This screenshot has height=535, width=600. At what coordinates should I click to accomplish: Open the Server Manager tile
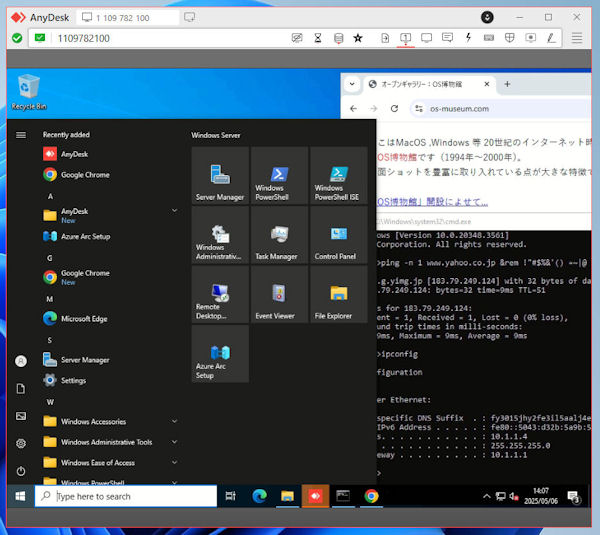click(220, 176)
